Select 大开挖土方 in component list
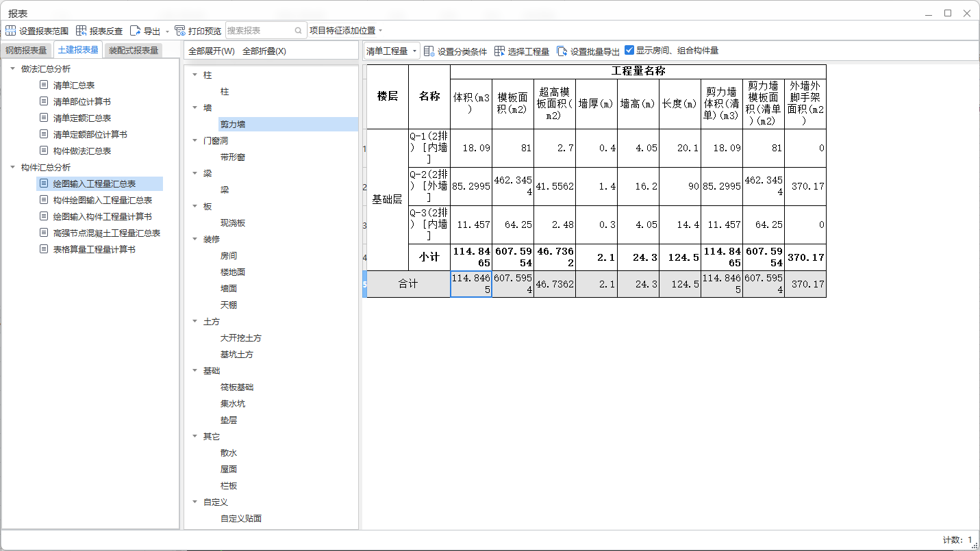This screenshot has width=980, height=551. 241,338
